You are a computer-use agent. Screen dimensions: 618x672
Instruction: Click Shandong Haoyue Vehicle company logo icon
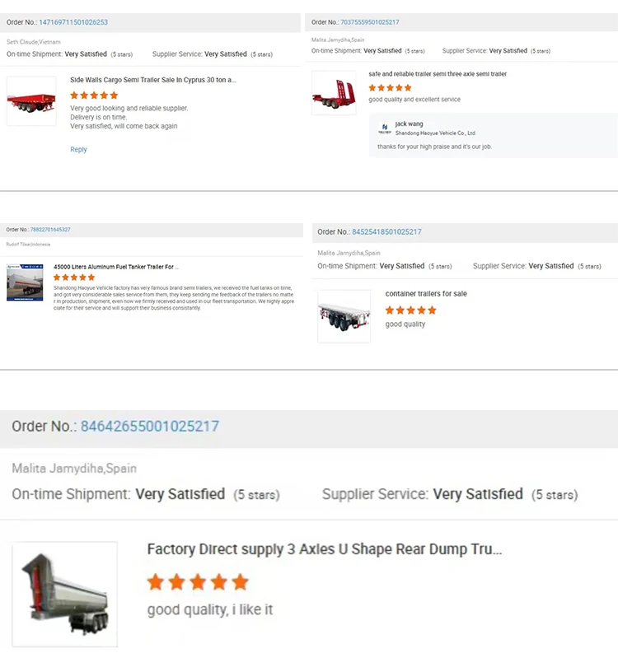(385, 129)
